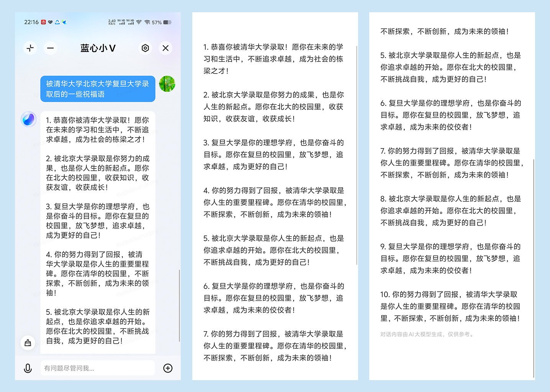
Task: Tap the green user avatar picture
Action: coord(167,84)
